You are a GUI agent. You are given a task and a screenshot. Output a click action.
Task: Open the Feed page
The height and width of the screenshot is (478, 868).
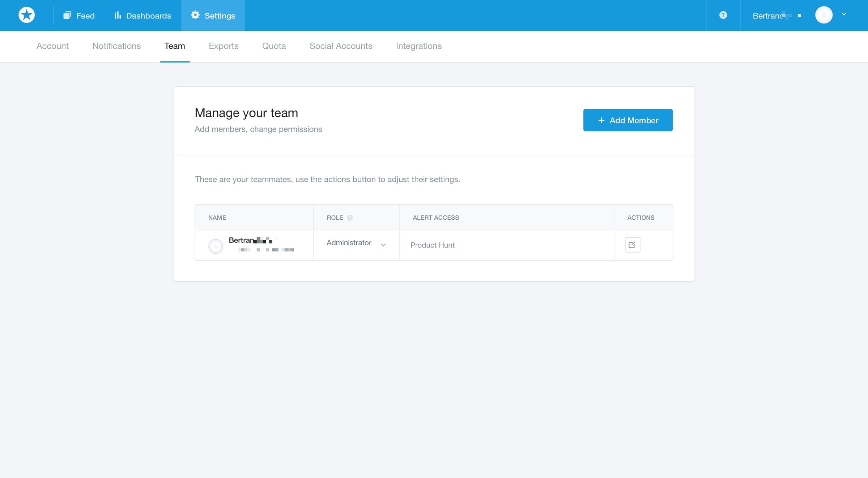pos(79,16)
